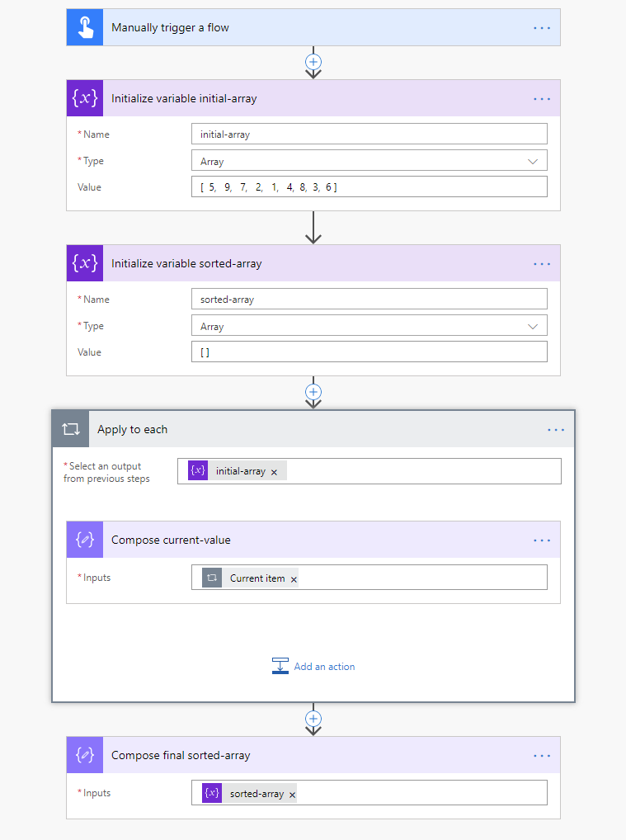Viewport: 626px width, 840px height.
Task: Click the Compose final sorted-array icon
Action: pyautogui.click(x=85, y=755)
